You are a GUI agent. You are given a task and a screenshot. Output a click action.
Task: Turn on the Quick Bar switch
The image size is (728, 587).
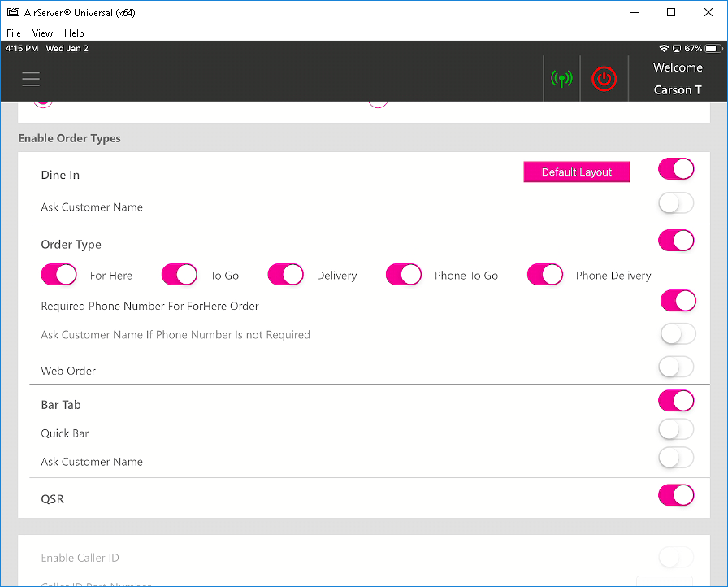pos(676,429)
